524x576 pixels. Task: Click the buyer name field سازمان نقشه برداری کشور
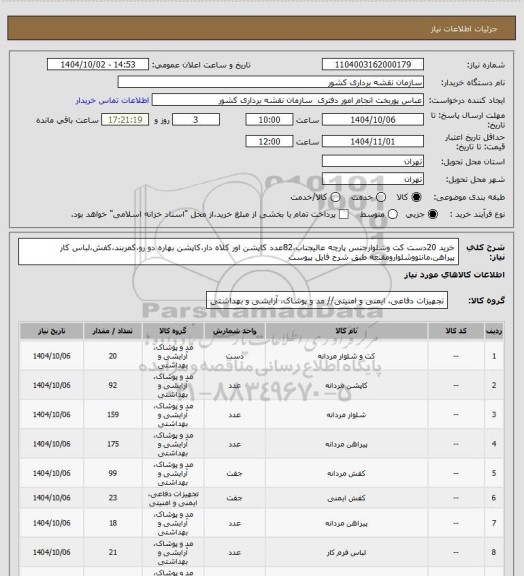[x=270, y=82]
